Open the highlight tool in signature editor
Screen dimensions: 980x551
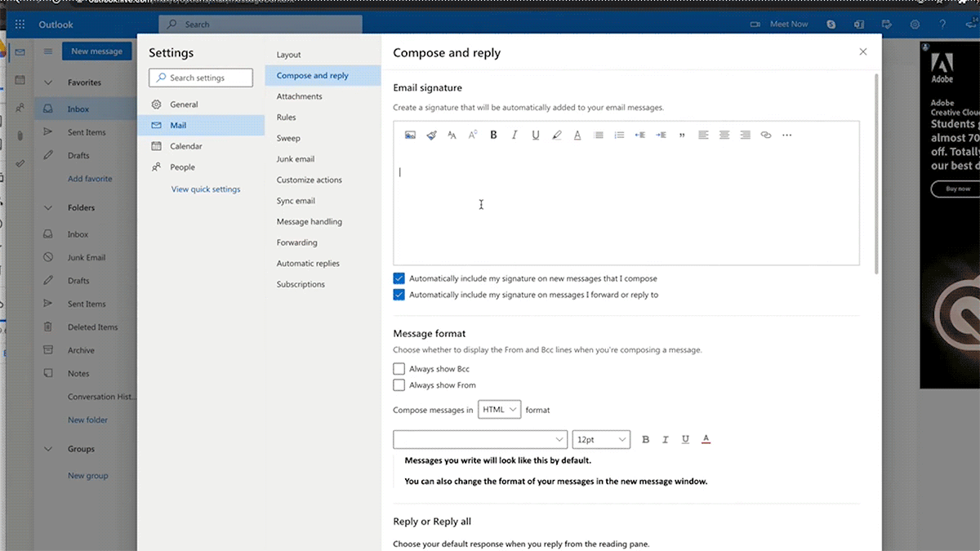(556, 135)
